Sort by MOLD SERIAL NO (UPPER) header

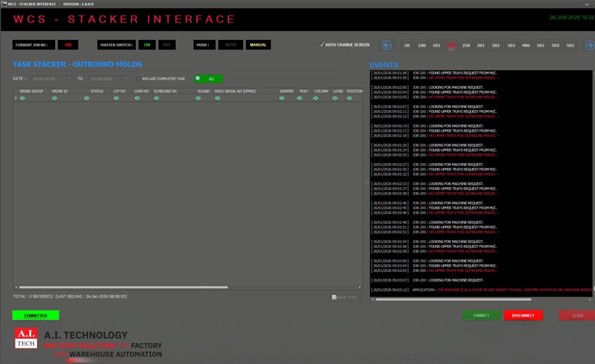click(x=235, y=91)
